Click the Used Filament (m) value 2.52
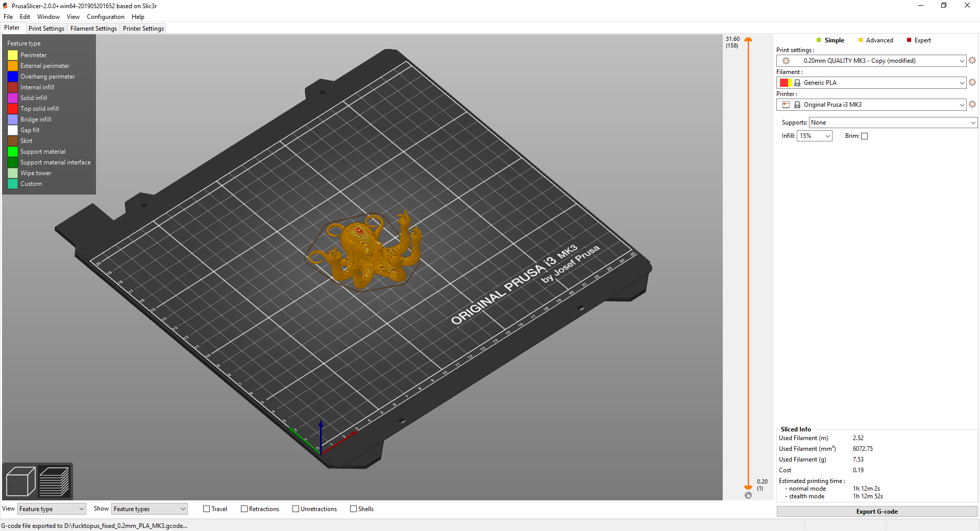Image resolution: width=980 pixels, height=531 pixels. [x=858, y=438]
